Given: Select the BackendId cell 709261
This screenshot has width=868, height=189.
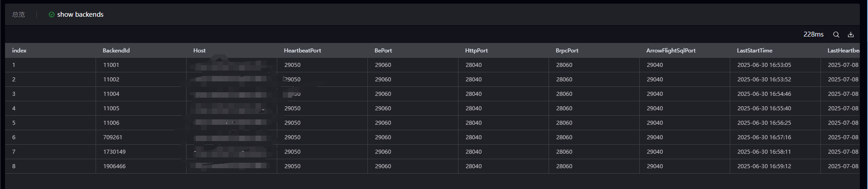Looking at the screenshot, I should [112, 137].
